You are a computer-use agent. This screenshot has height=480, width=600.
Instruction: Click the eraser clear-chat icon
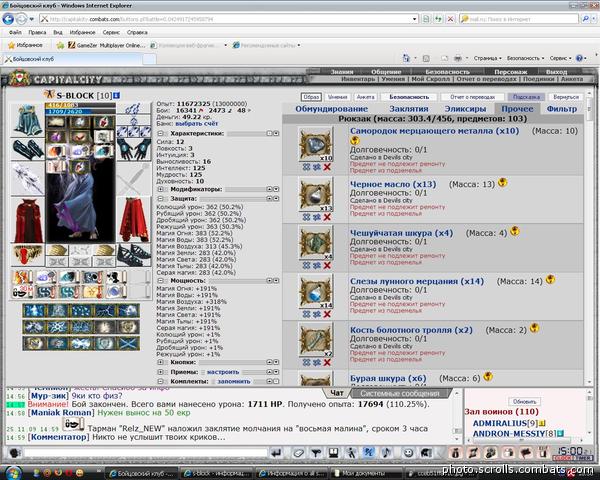(x=298, y=453)
